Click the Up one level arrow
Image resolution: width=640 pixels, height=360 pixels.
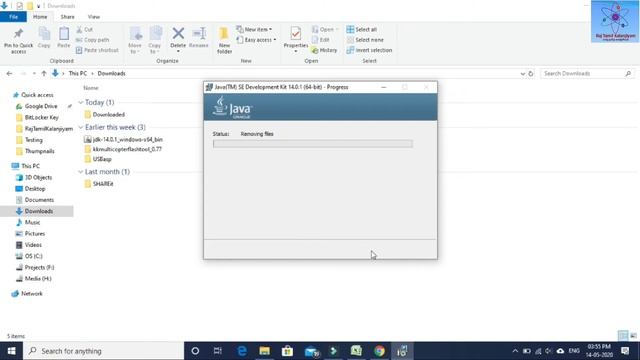click(44, 73)
